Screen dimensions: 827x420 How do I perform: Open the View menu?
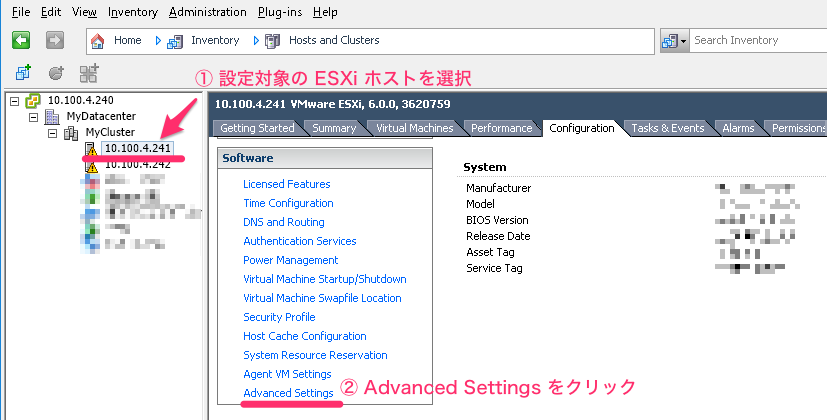(x=84, y=12)
